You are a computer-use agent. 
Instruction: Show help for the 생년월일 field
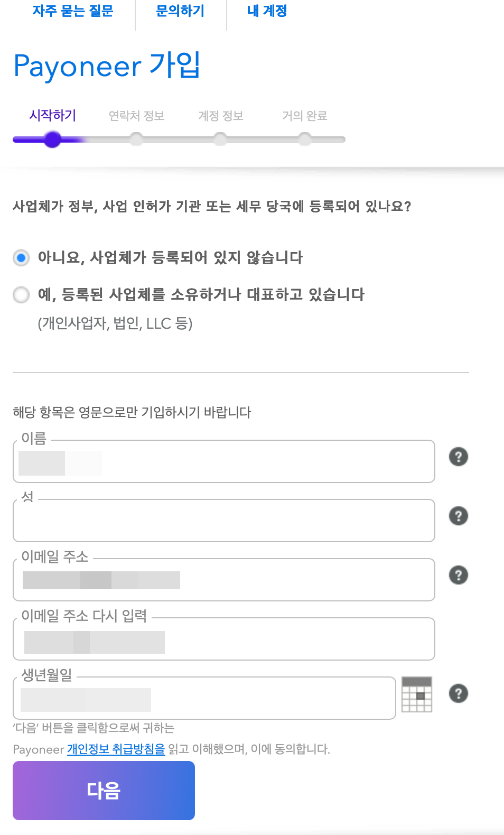tap(458, 693)
